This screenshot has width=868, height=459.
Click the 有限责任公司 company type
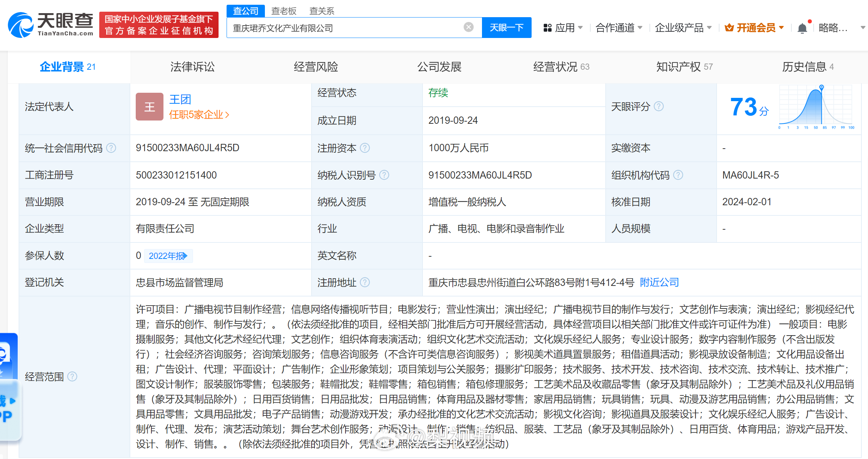pyautogui.click(x=165, y=229)
